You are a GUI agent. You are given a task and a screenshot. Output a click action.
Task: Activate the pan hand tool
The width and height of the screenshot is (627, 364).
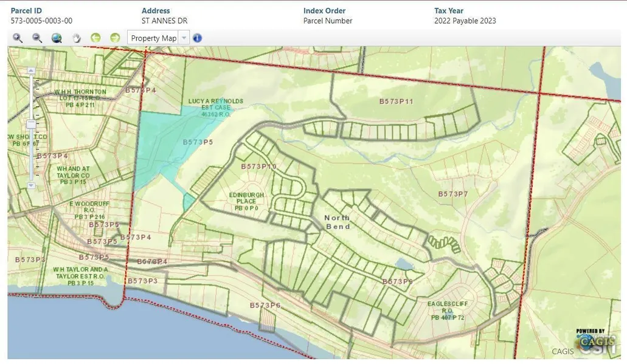coord(76,38)
